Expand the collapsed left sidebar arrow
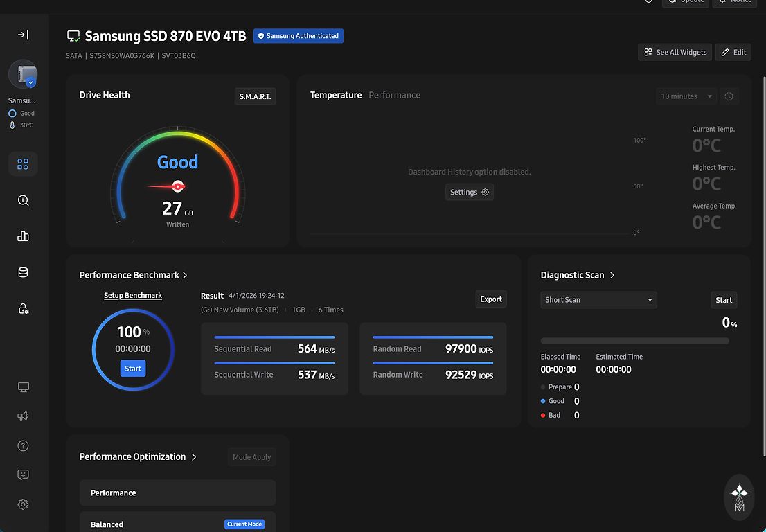The width and height of the screenshot is (766, 532). [x=23, y=35]
